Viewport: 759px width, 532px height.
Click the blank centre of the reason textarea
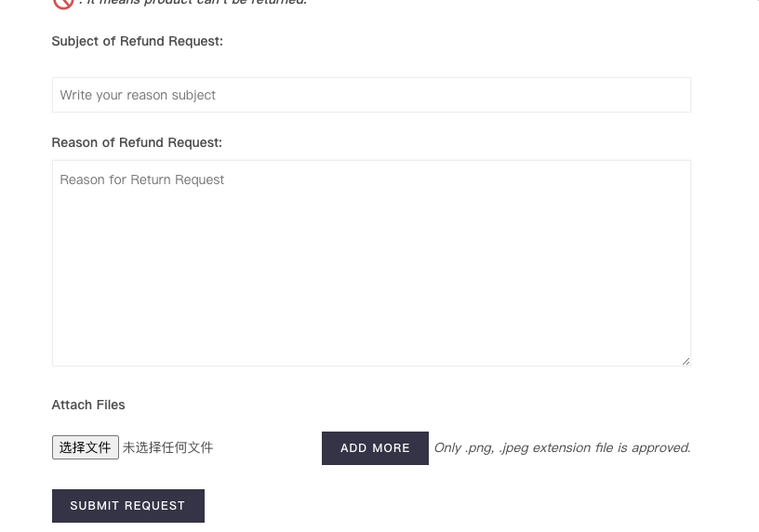tap(371, 270)
